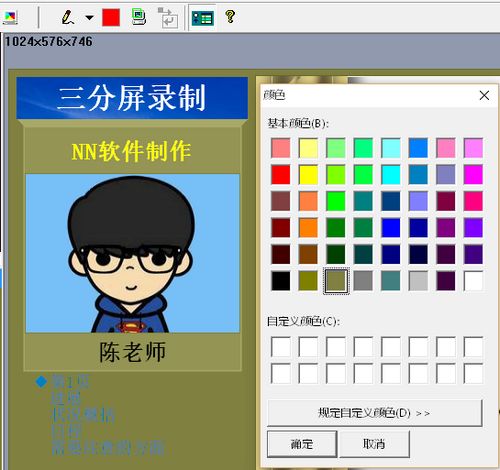Open help with the question mark icon
The image size is (500, 470).
(x=230, y=16)
